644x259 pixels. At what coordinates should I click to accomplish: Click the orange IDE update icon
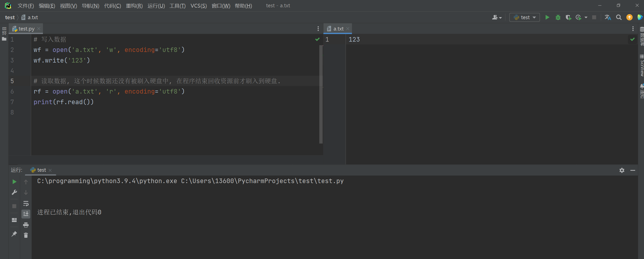(629, 17)
